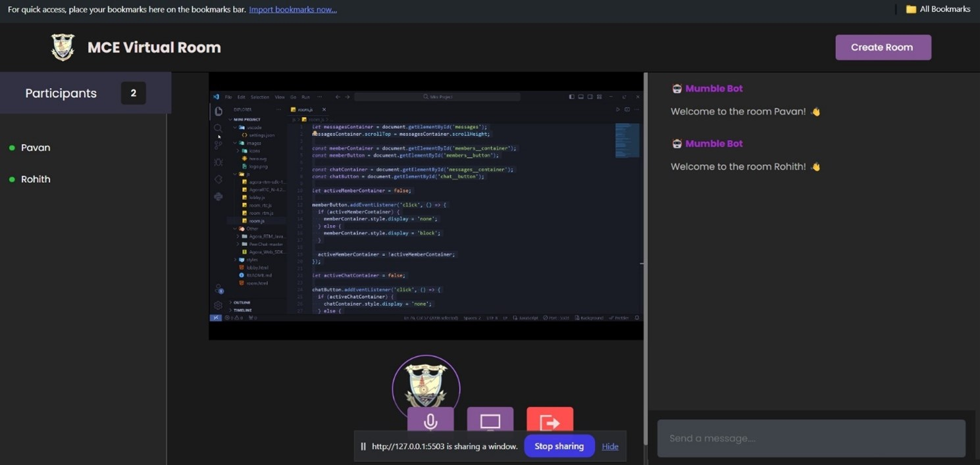This screenshot has width=980, height=465.
Task: Click the Go Forward arrow in shared VS Code
Action: click(347, 97)
